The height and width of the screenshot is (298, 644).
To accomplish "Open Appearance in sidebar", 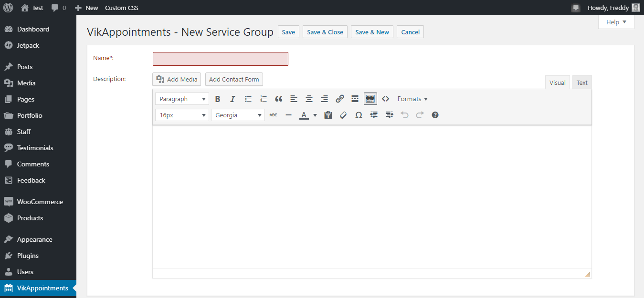I will pos(38,239).
